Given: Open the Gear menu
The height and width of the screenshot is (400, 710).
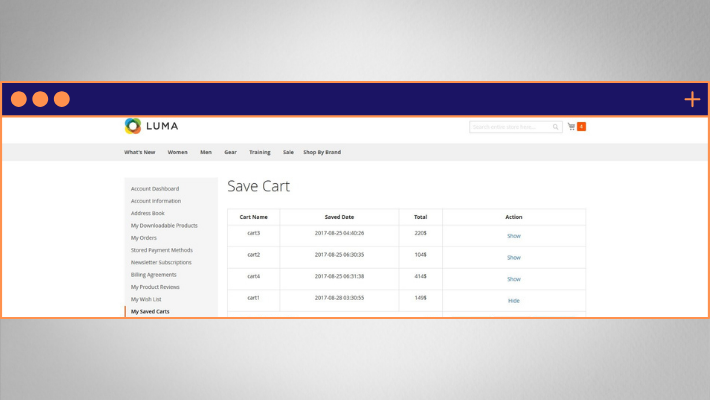Looking at the screenshot, I should coord(230,152).
